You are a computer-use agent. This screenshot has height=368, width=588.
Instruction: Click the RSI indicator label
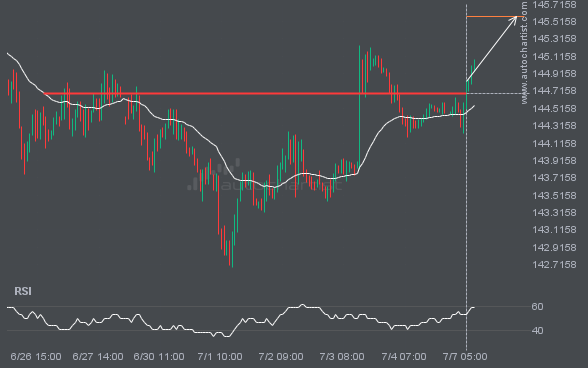[x=23, y=291]
